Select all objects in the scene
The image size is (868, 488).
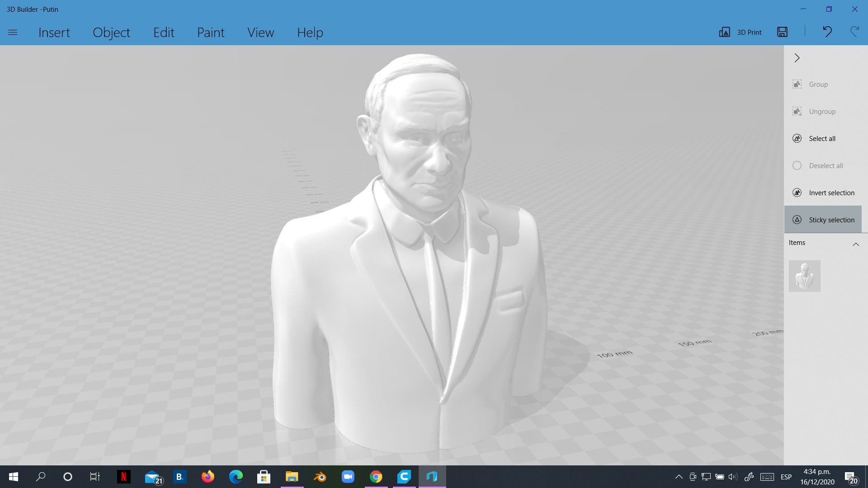point(823,138)
